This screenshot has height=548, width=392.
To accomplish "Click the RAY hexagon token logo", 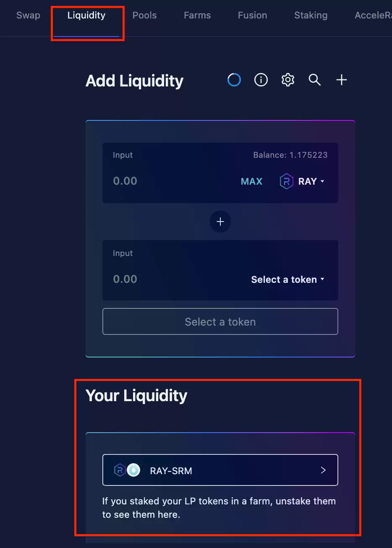I will click(x=286, y=182).
